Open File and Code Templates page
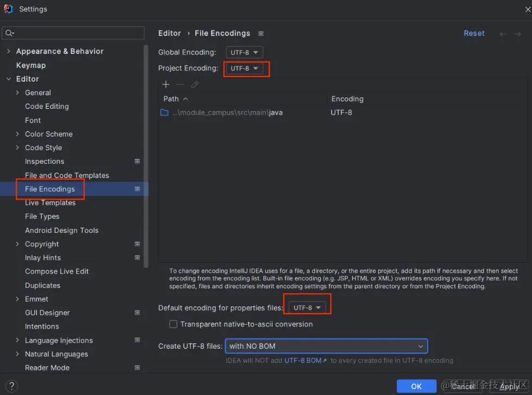This screenshot has height=395, width=532. [67, 175]
